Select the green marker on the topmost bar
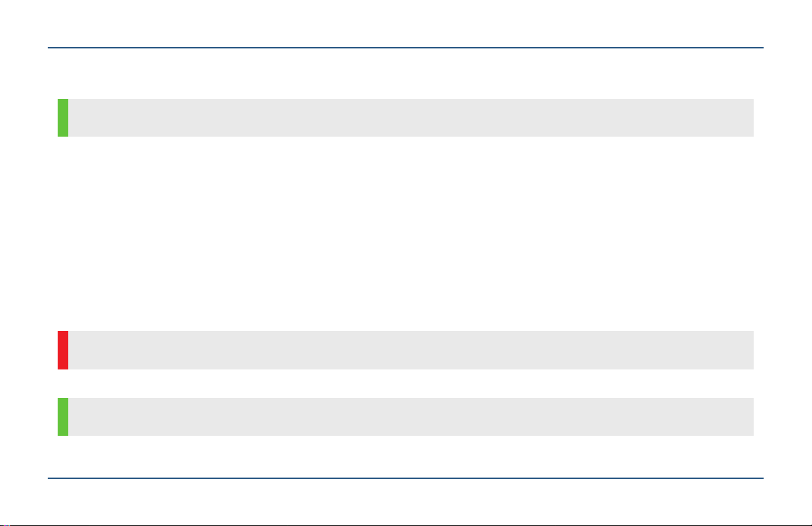Image resolution: width=812 pixels, height=526 pixels. click(x=63, y=117)
